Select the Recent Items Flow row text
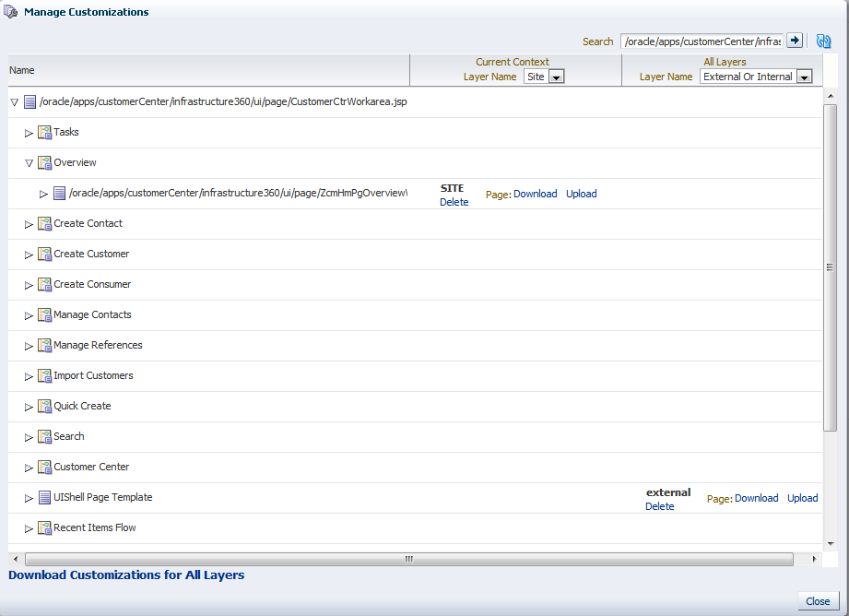The height and width of the screenshot is (616, 849). (x=94, y=527)
